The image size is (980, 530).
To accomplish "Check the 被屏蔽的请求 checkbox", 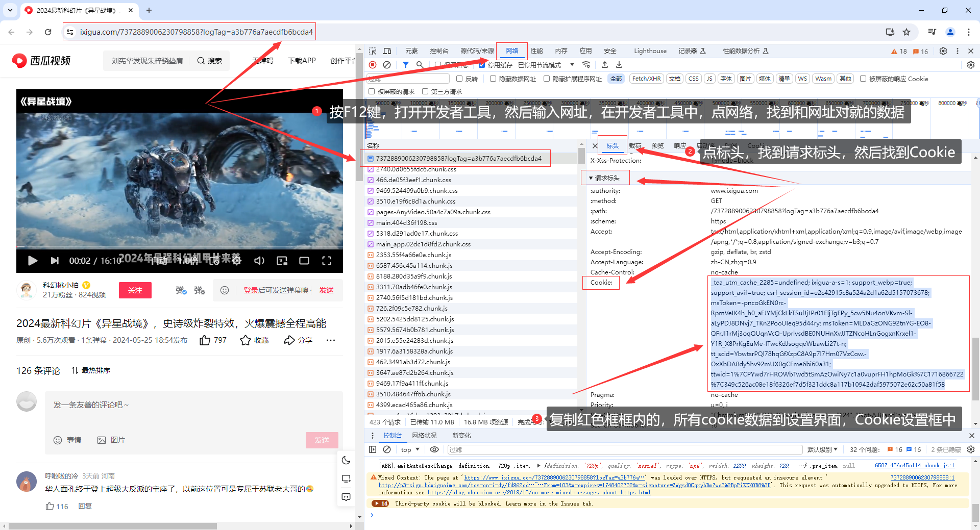I will tap(372, 92).
